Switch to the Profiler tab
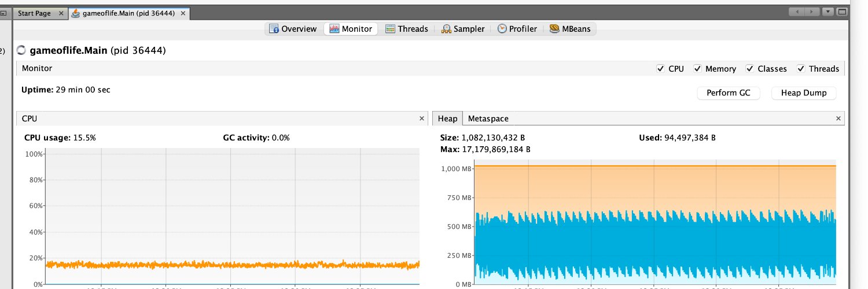 (517, 29)
